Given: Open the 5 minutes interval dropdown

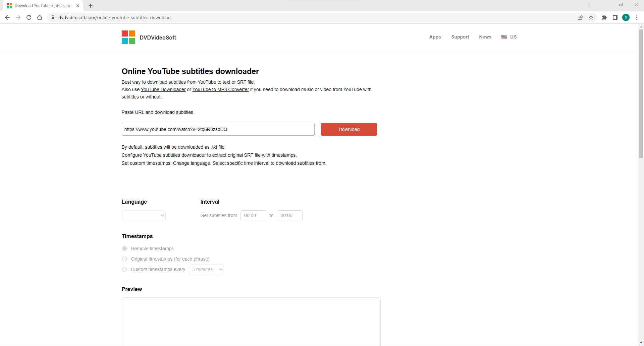Looking at the screenshot, I should click(206, 269).
